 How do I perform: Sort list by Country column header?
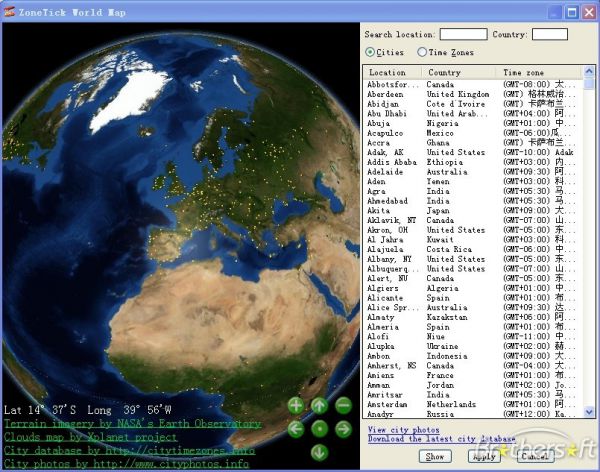458,72
